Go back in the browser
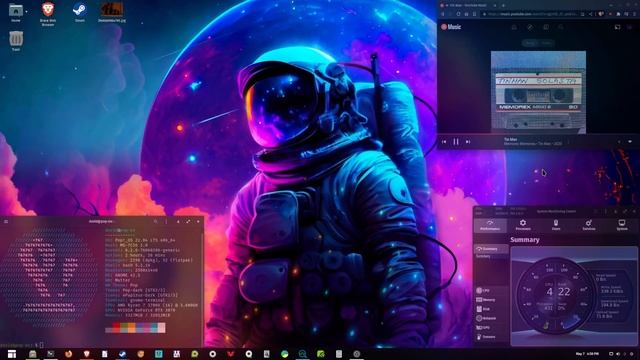 coord(443,14)
